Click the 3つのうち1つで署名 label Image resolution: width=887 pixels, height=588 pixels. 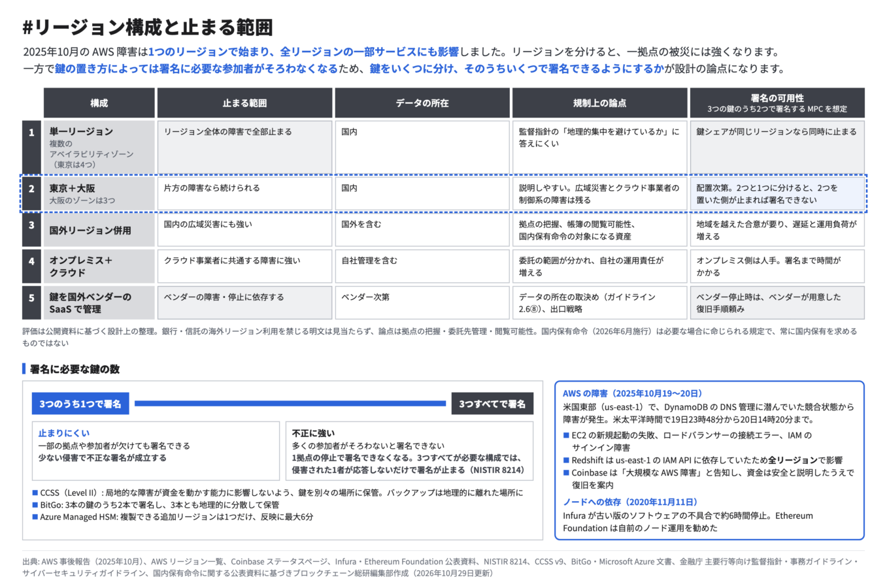tap(80, 404)
